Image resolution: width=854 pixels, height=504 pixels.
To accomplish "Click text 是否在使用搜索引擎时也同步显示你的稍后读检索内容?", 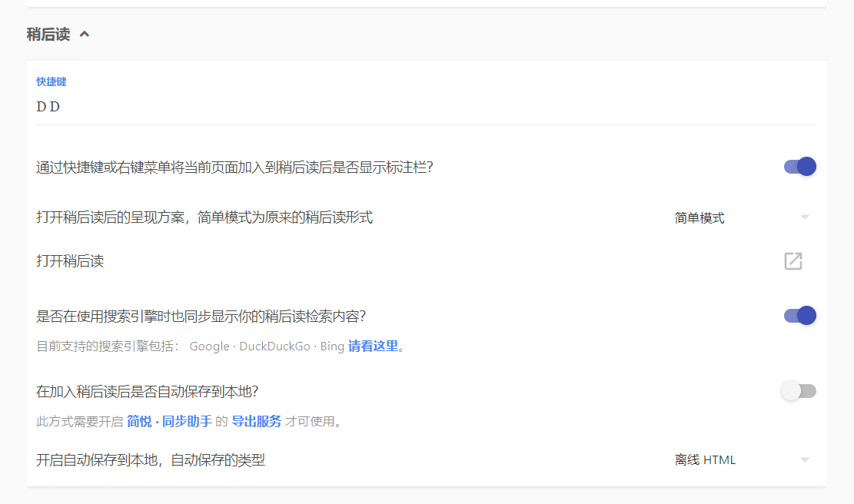I will 201,317.
